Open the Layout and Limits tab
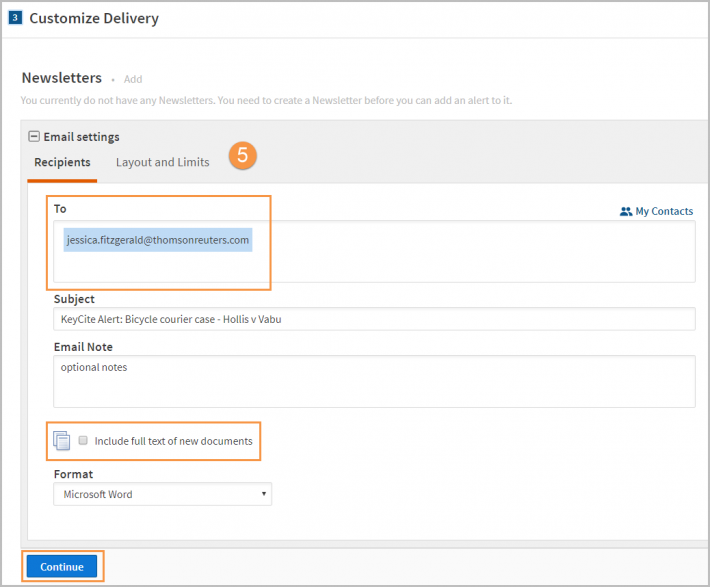This screenshot has height=587, width=710. 163,163
